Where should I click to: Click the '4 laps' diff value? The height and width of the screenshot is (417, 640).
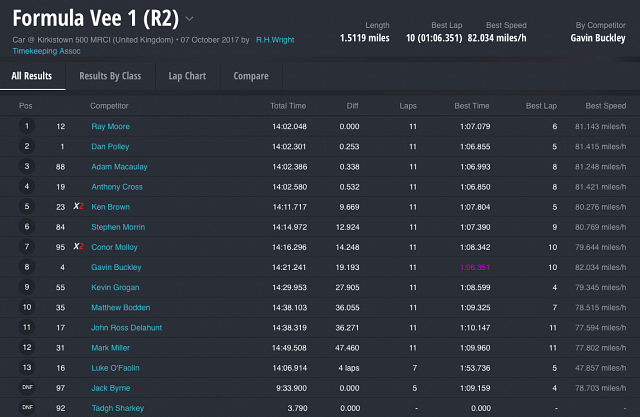click(349, 368)
